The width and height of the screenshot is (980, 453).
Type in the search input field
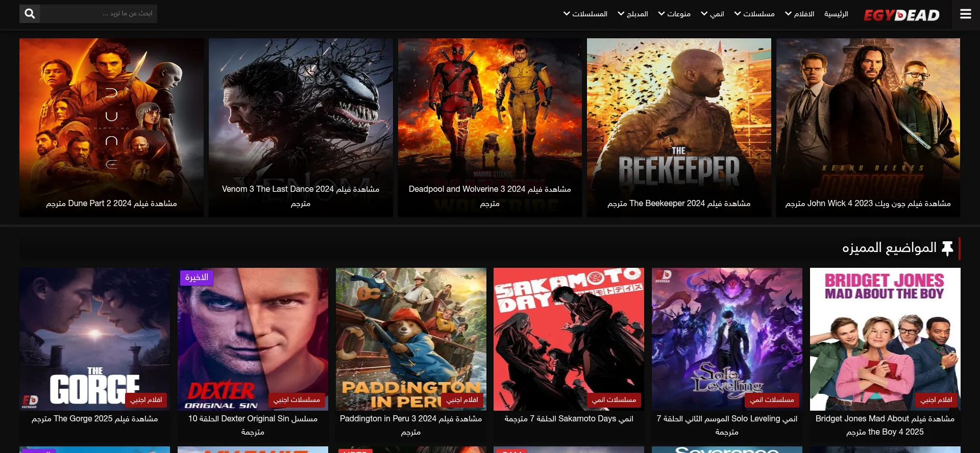99,14
